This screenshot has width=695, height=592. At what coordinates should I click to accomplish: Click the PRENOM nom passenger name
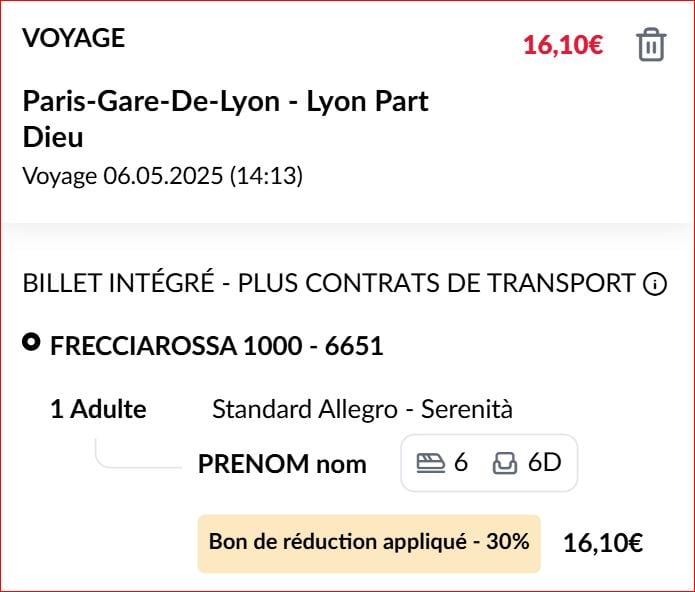[x=282, y=464]
